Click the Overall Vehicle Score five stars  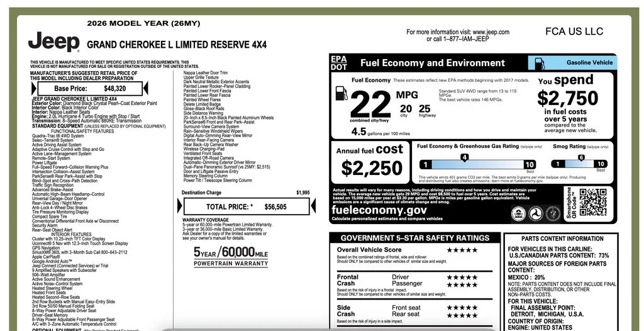[x=462, y=250]
